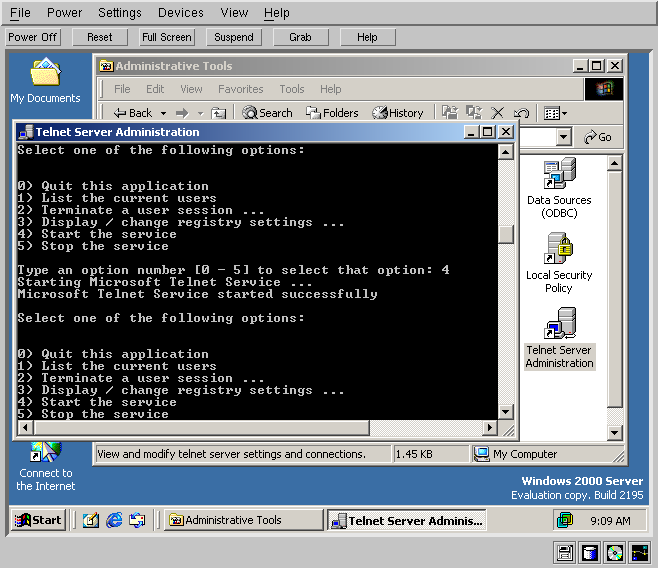Click the Power Off button
The width and height of the screenshot is (658, 568).
coord(33,37)
